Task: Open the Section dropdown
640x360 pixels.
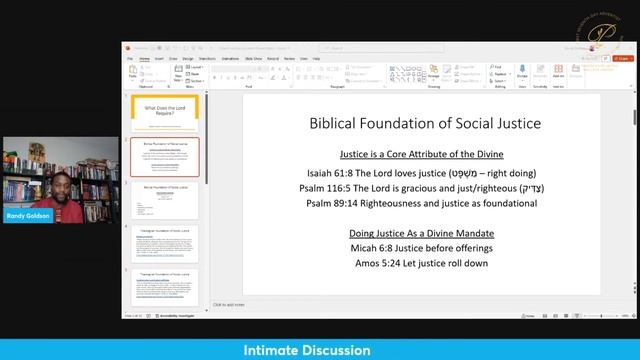Action: (195, 81)
